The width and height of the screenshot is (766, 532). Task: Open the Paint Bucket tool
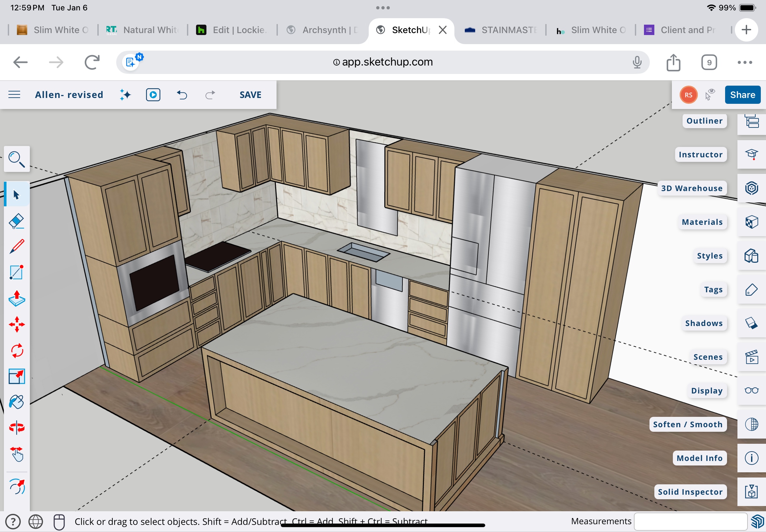click(16, 402)
